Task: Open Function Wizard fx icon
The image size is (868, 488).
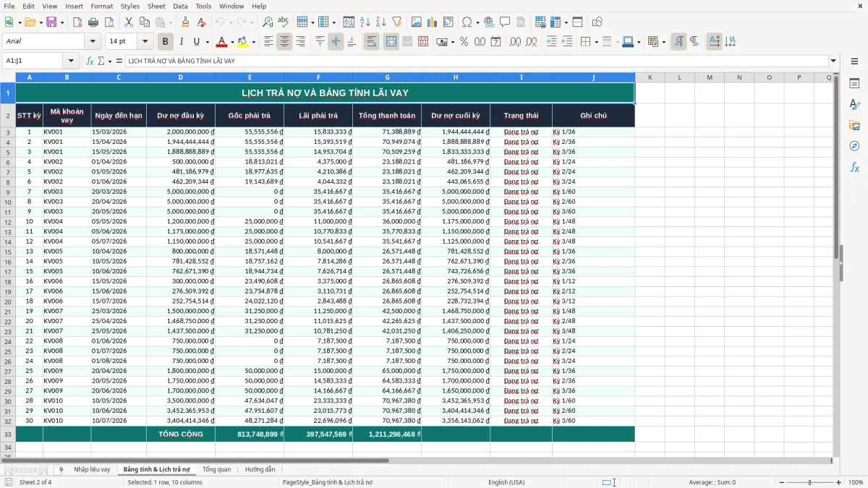Action: click(x=90, y=61)
